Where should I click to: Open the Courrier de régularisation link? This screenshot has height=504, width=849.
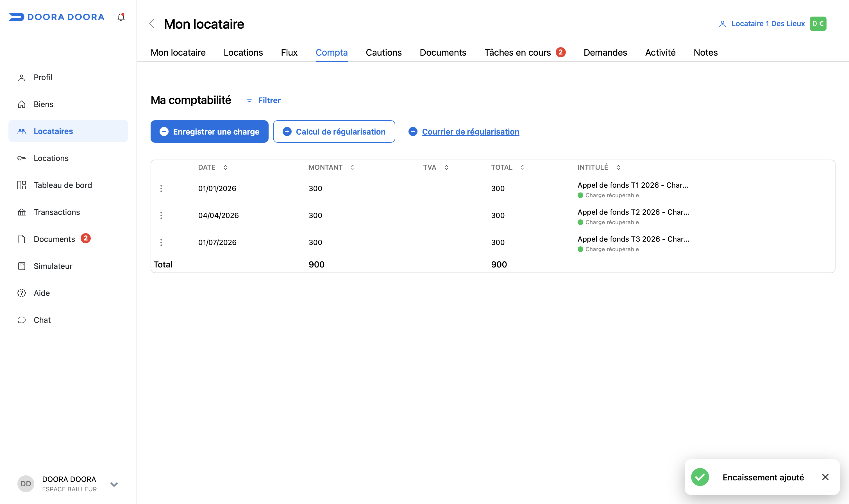(470, 131)
